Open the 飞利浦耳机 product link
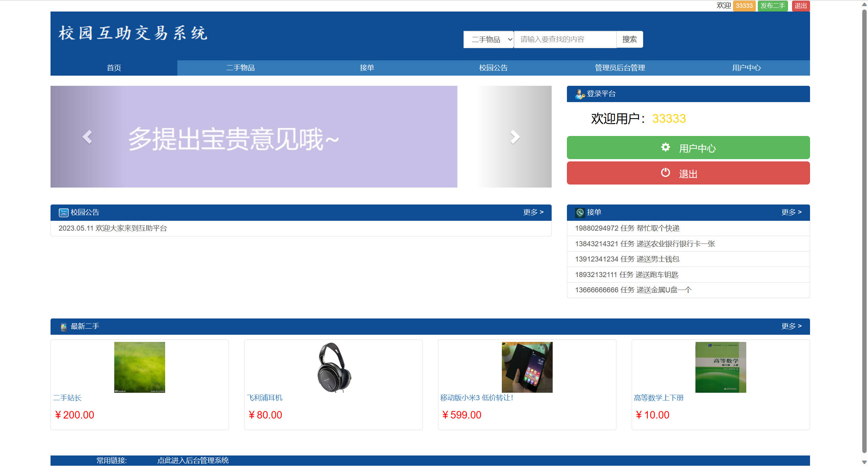 click(x=265, y=398)
